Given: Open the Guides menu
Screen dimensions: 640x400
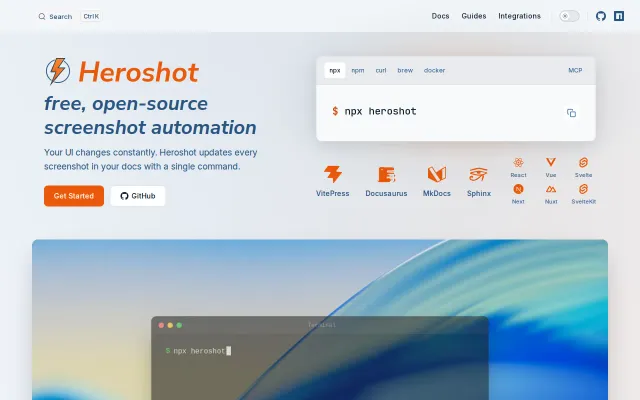Looking at the screenshot, I should tap(473, 16).
